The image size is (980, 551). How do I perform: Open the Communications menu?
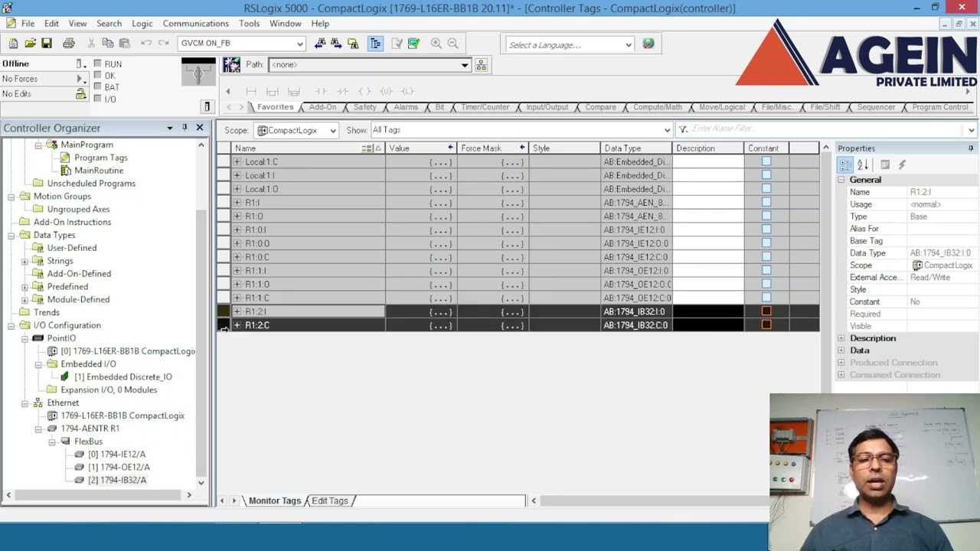tap(195, 24)
